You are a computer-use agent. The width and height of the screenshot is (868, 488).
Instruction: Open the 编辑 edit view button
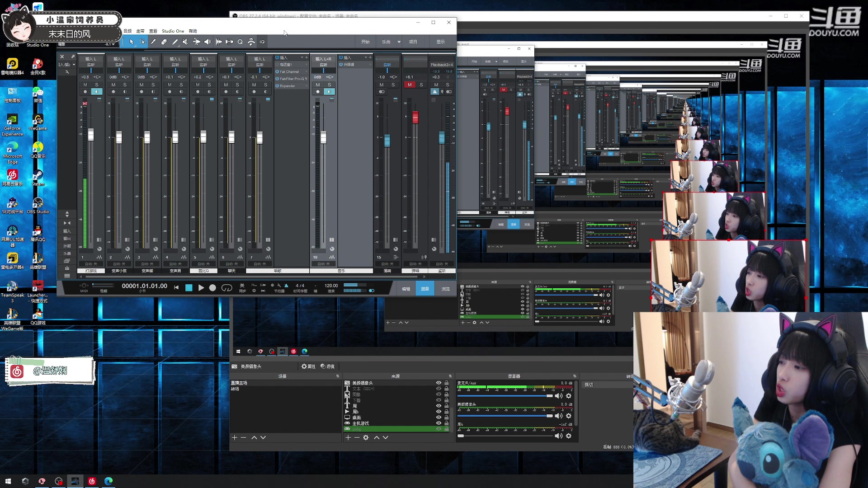click(x=406, y=289)
